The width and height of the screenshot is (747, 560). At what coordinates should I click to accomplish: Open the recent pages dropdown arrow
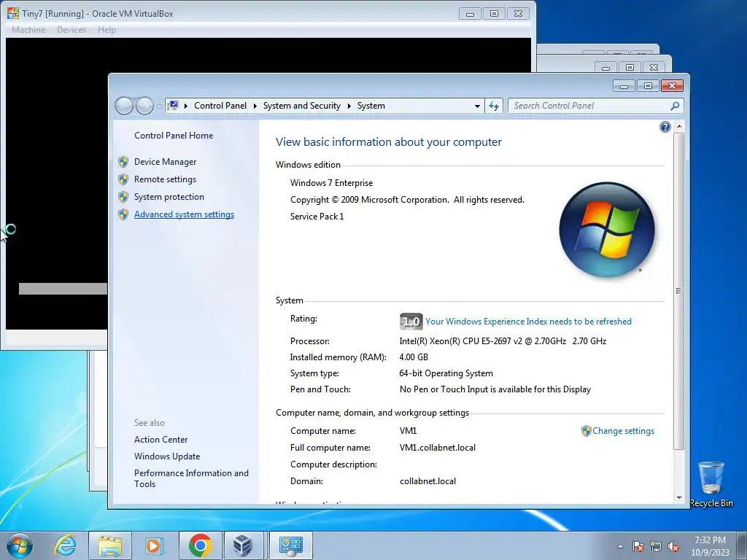tap(159, 106)
